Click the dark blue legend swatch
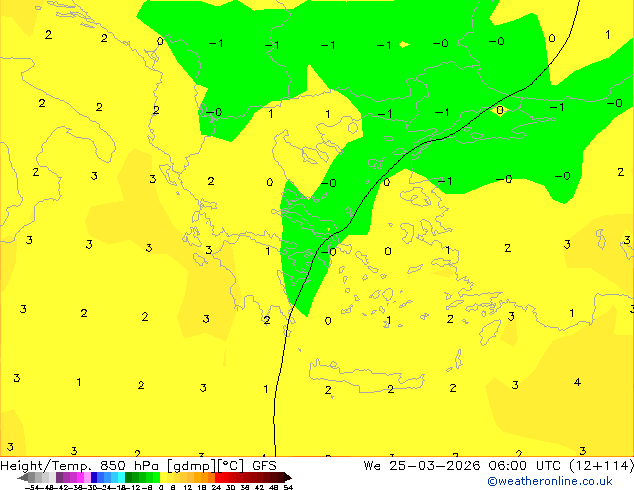 pos(94,477)
